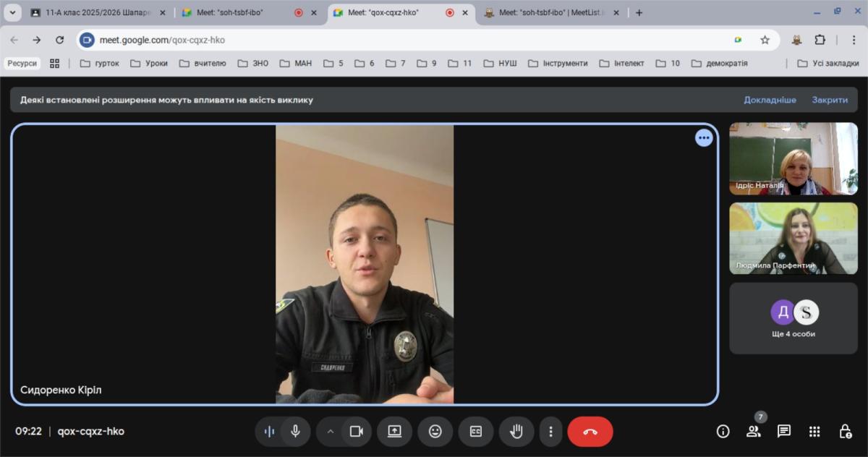
Task: Open the emoji reactions button
Action: pyautogui.click(x=435, y=431)
